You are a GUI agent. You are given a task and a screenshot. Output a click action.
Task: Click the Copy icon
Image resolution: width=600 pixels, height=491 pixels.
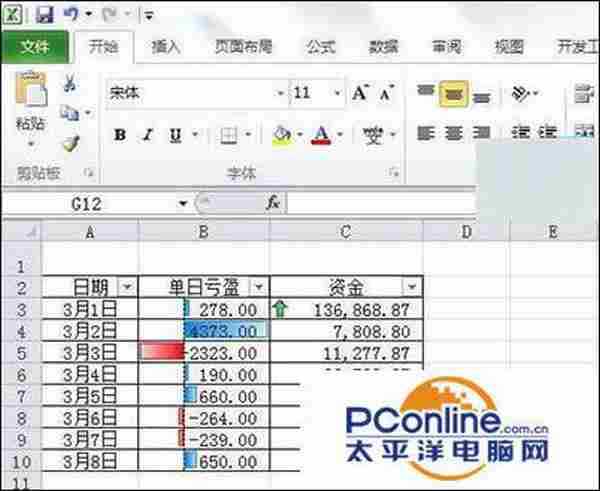(x=69, y=113)
